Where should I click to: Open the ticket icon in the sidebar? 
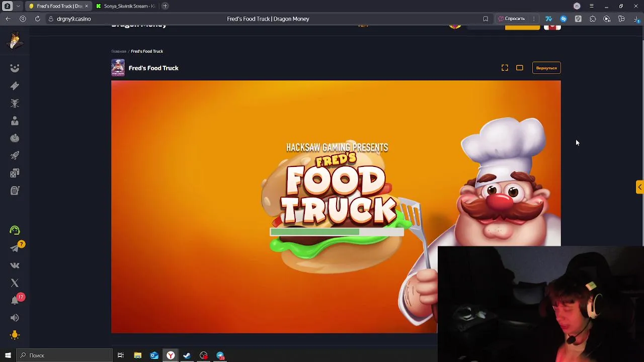point(15,86)
